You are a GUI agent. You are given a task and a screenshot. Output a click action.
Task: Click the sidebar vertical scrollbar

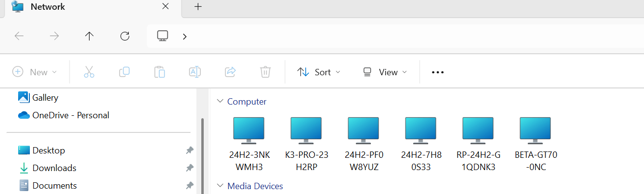(202, 155)
